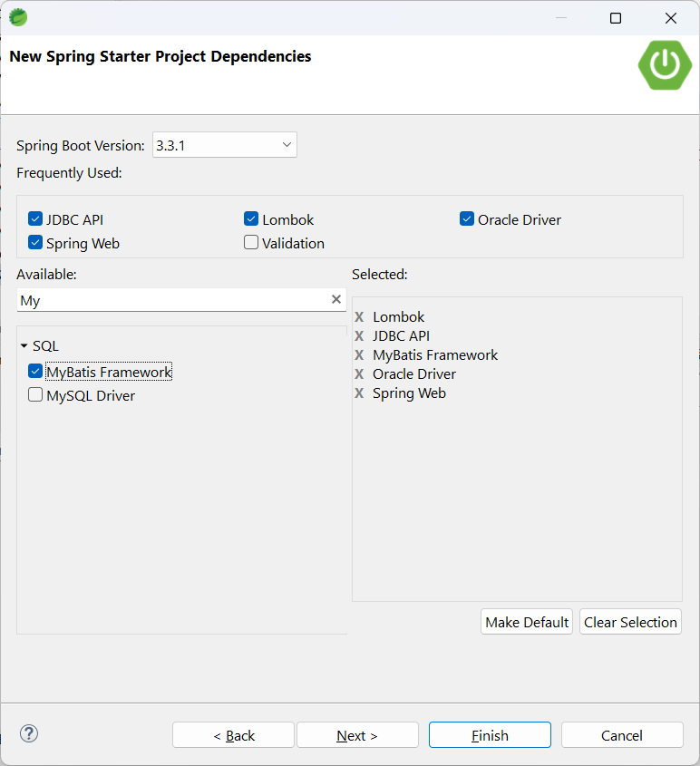Remove Oracle Driver from selected list
This screenshot has height=766, width=700.
[359, 374]
